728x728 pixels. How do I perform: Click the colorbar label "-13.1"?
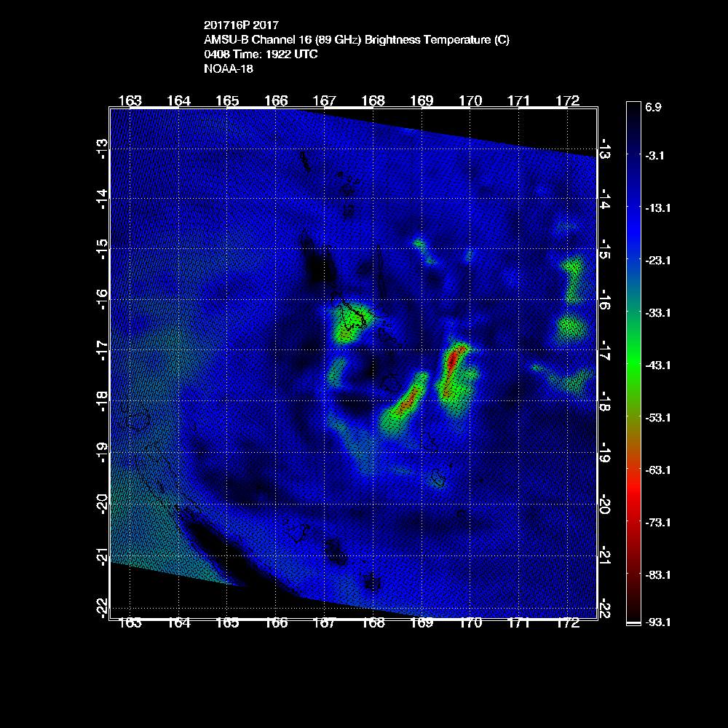(657, 208)
